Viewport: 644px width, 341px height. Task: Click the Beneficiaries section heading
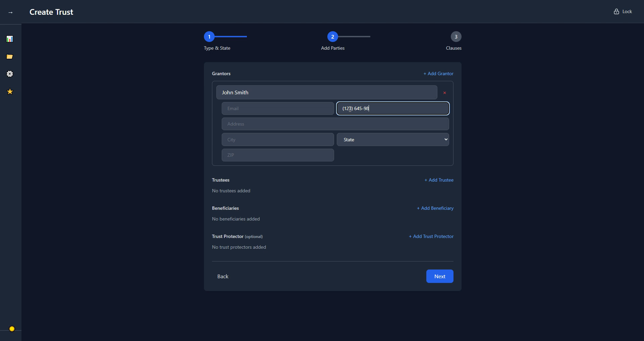[225, 208]
